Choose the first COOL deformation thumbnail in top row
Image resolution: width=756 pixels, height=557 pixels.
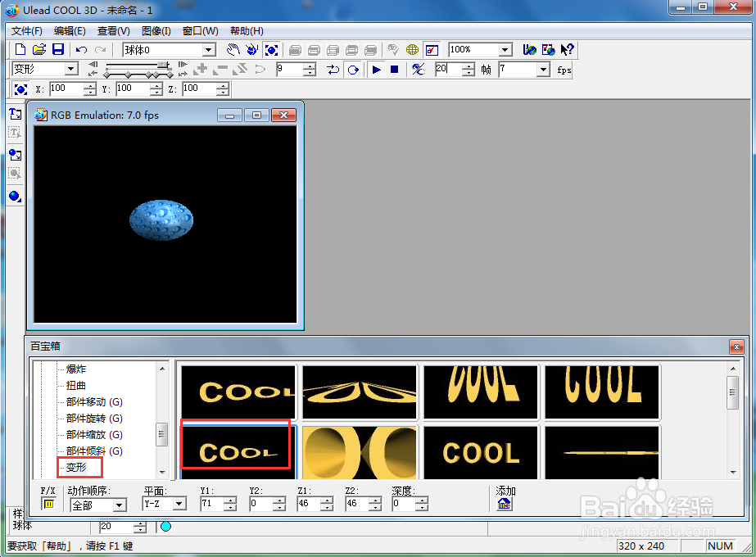pyautogui.click(x=238, y=392)
